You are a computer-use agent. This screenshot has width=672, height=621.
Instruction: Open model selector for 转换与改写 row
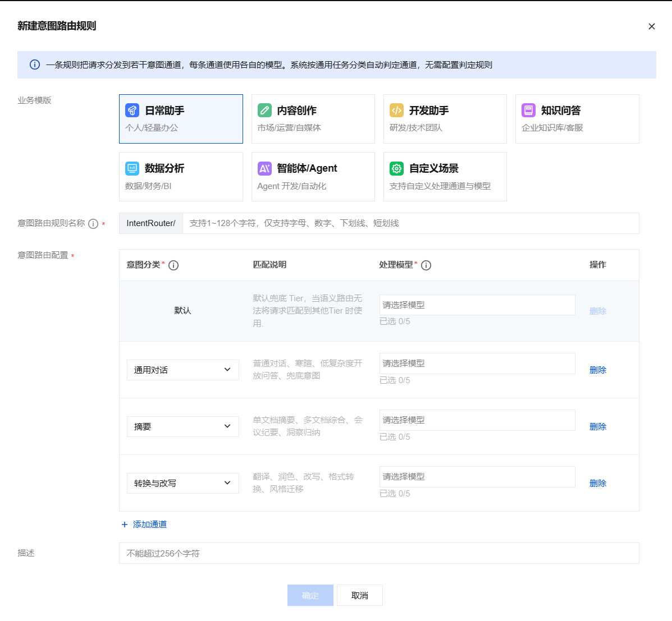click(477, 477)
